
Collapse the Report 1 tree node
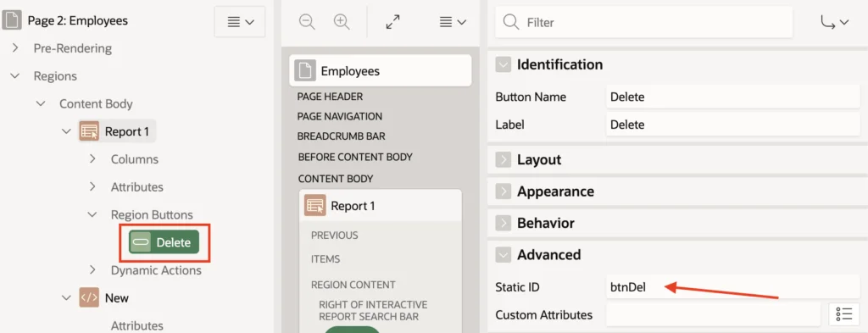click(66, 131)
